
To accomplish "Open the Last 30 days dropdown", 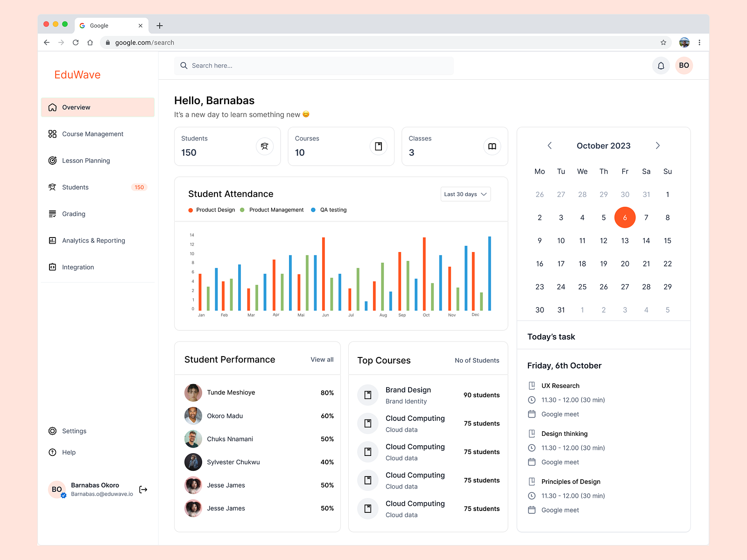I will pos(465,194).
